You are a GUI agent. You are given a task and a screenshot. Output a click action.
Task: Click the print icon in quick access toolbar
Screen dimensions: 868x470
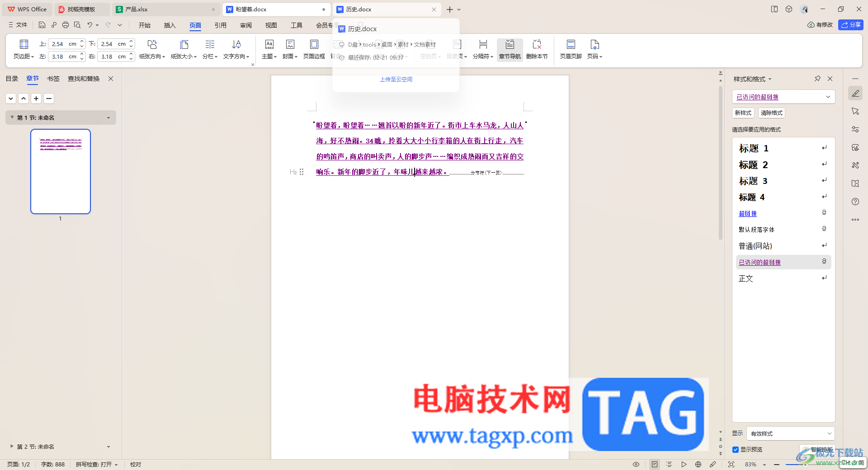click(x=66, y=25)
